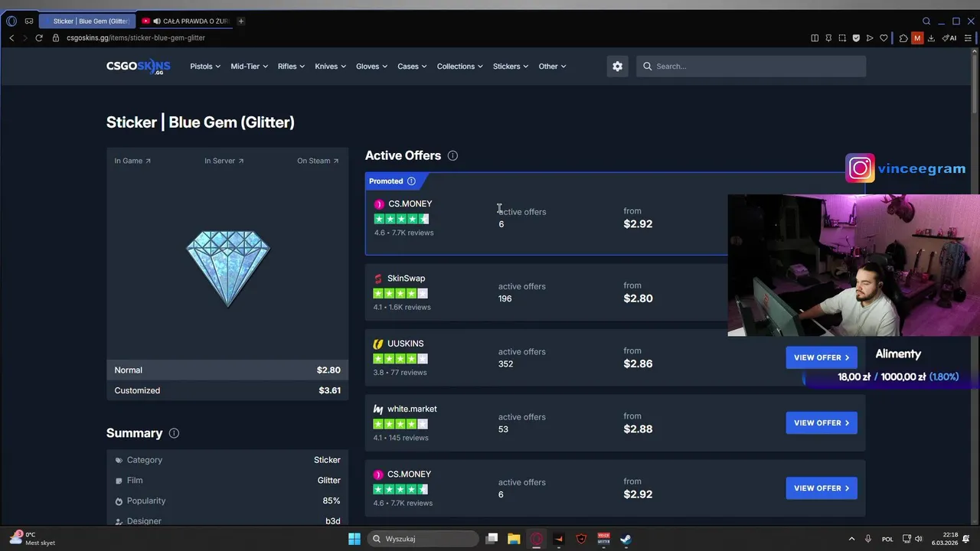
Task: Go back with the browser back arrow
Action: point(11,37)
